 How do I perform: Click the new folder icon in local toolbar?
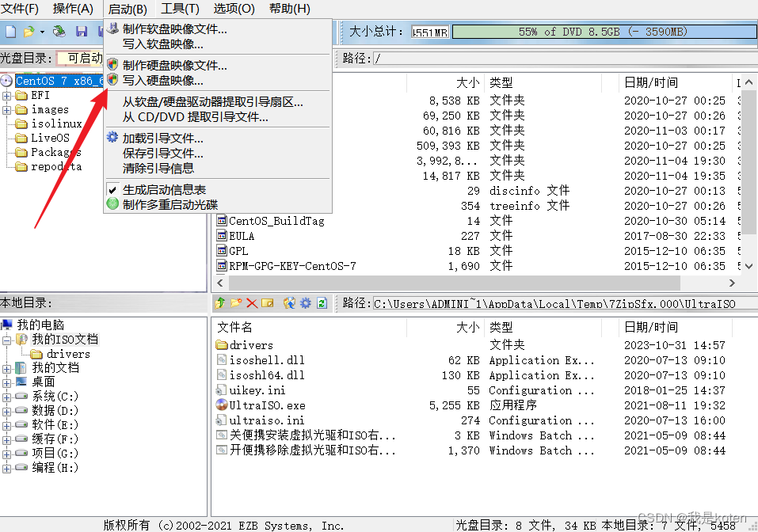click(x=236, y=303)
